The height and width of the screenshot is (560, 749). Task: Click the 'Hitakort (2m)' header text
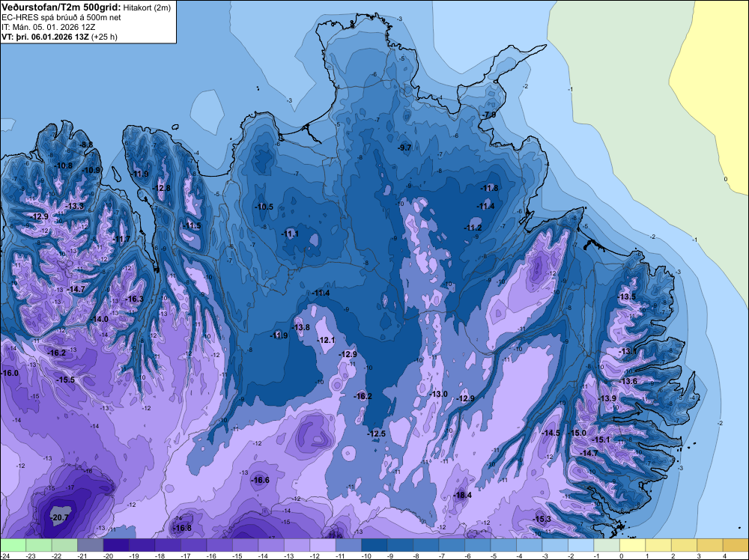pos(147,7)
